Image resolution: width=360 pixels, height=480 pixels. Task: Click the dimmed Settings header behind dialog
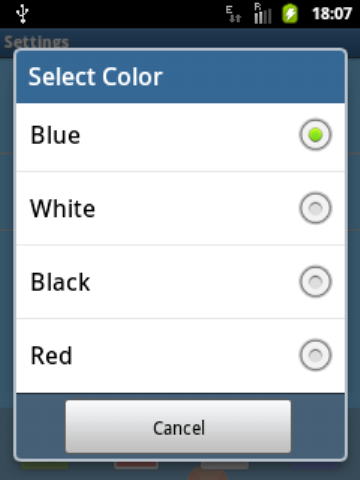click(x=37, y=42)
